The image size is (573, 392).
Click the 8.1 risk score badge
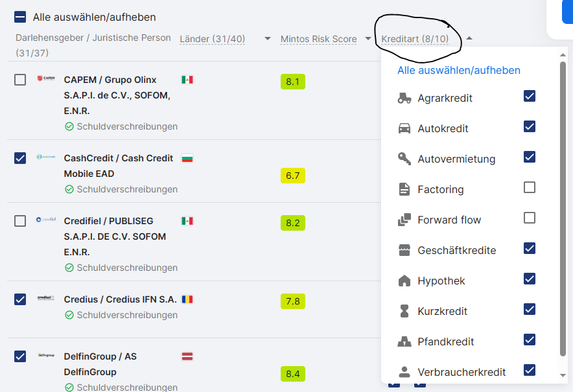(292, 82)
